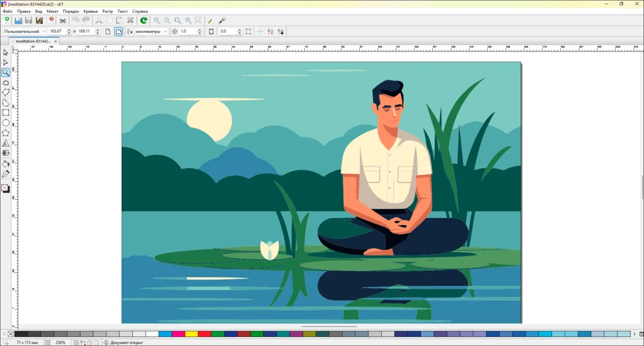Click the Save As icon
Screen dimensions: 644x346
click(x=39, y=20)
